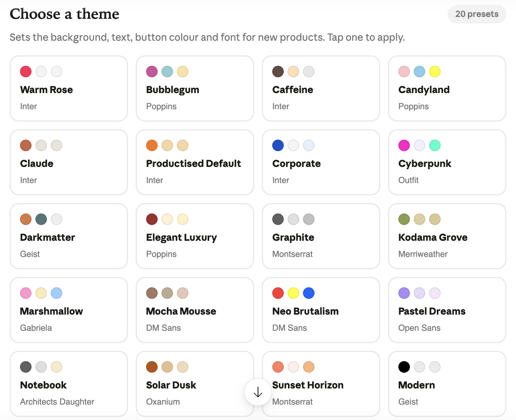Click the blue swatch on Corporate
Viewport: 516px width, 420px height.
(x=278, y=145)
